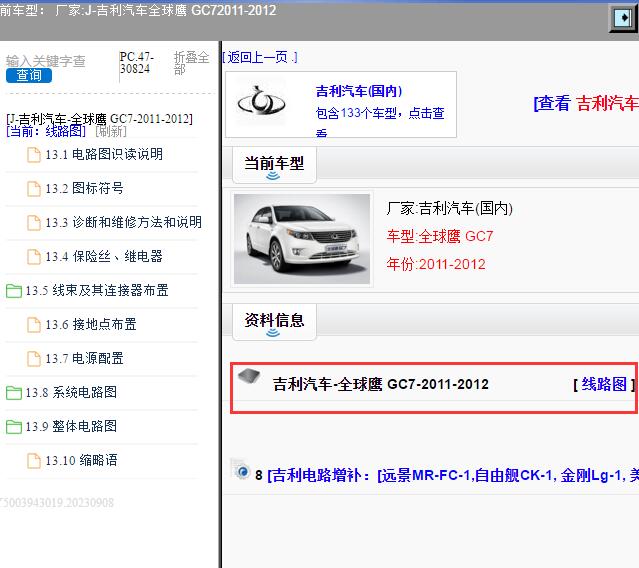Viewport: 639px width, 568px height.
Task: Click the 查询 search button
Action: (29, 75)
